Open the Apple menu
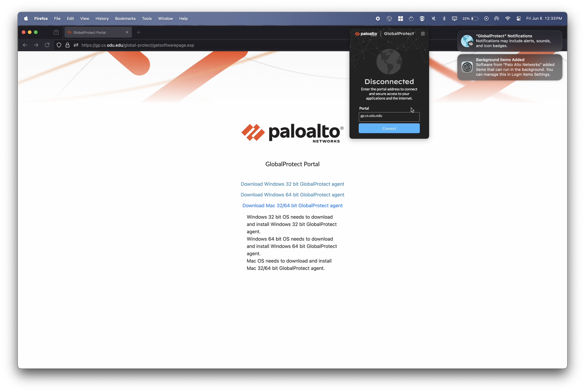The height and width of the screenshot is (392, 585). pos(26,19)
